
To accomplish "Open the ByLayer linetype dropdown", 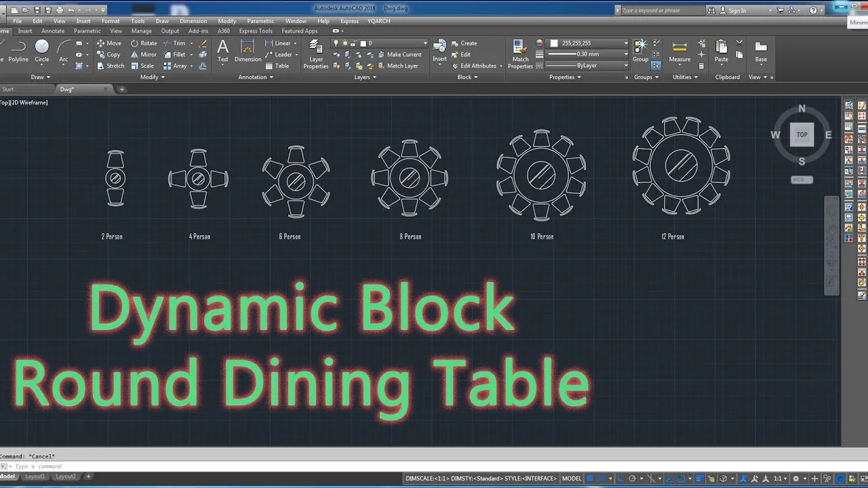I will click(x=587, y=66).
